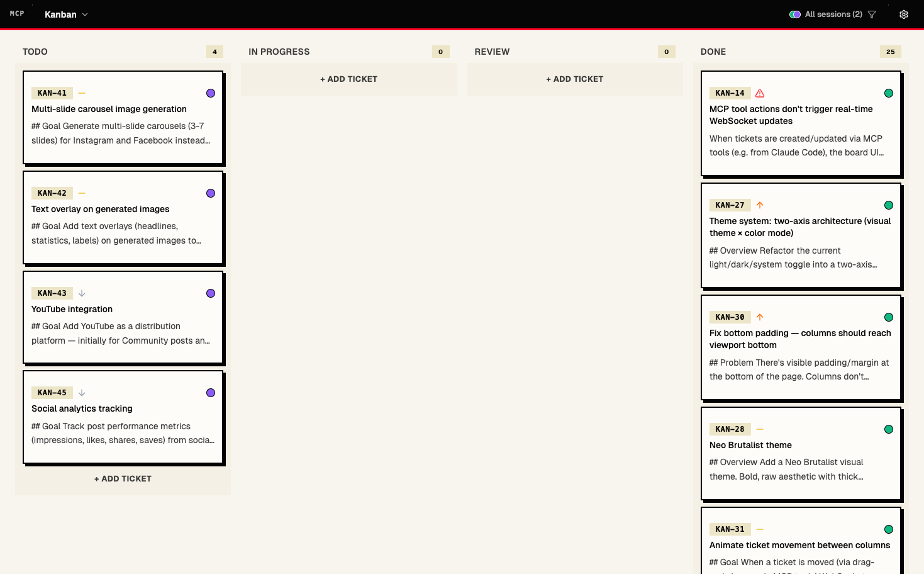924x574 pixels.
Task: Click the KAN-31 ticket ID badge
Action: [x=730, y=529]
